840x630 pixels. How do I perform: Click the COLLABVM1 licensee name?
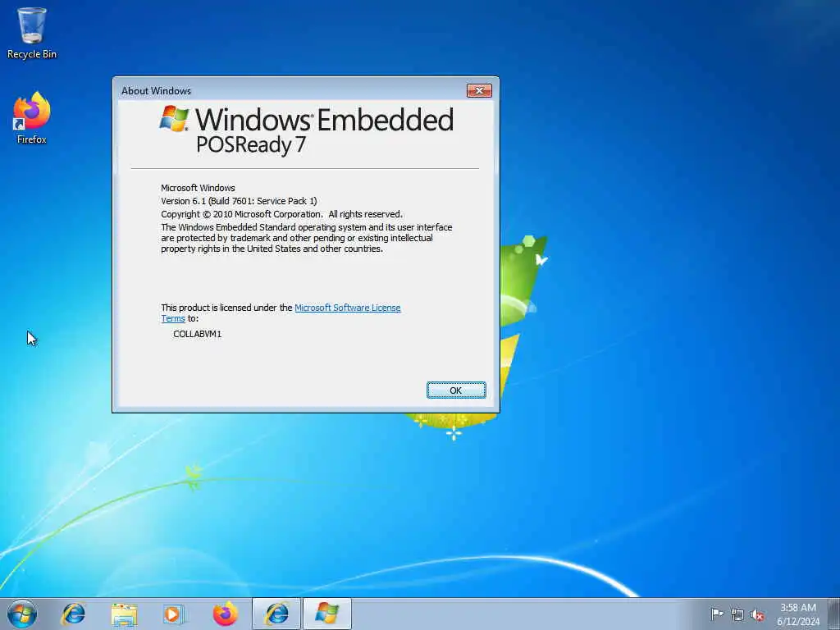(197, 334)
